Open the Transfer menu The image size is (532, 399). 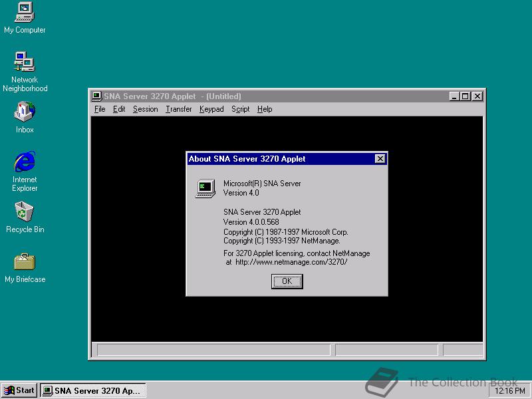click(178, 109)
